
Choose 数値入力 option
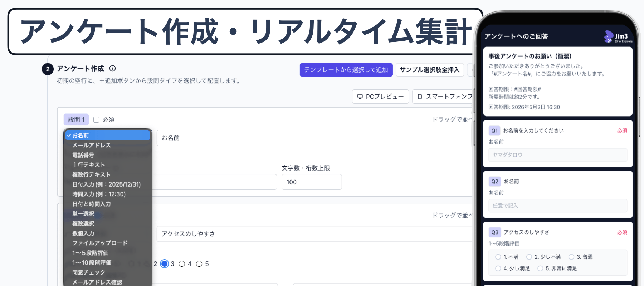pos(108,233)
